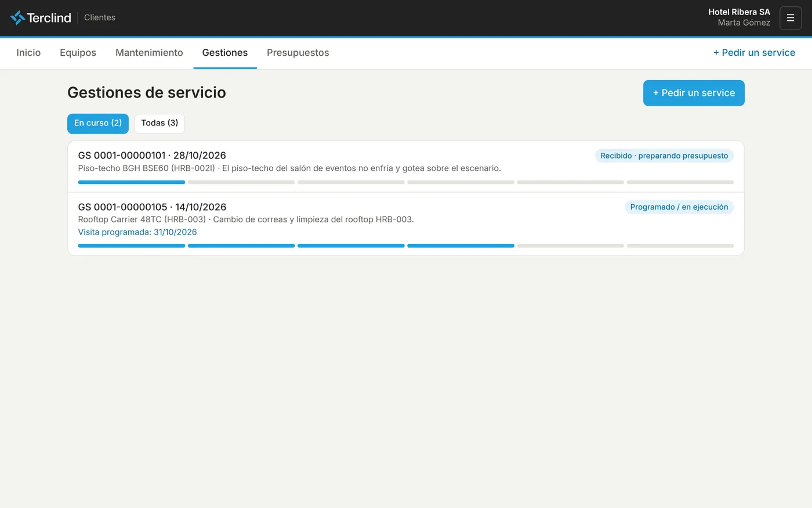The image size is (812, 508).
Task: Select the Gestiones tab
Action: [x=225, y=53]
